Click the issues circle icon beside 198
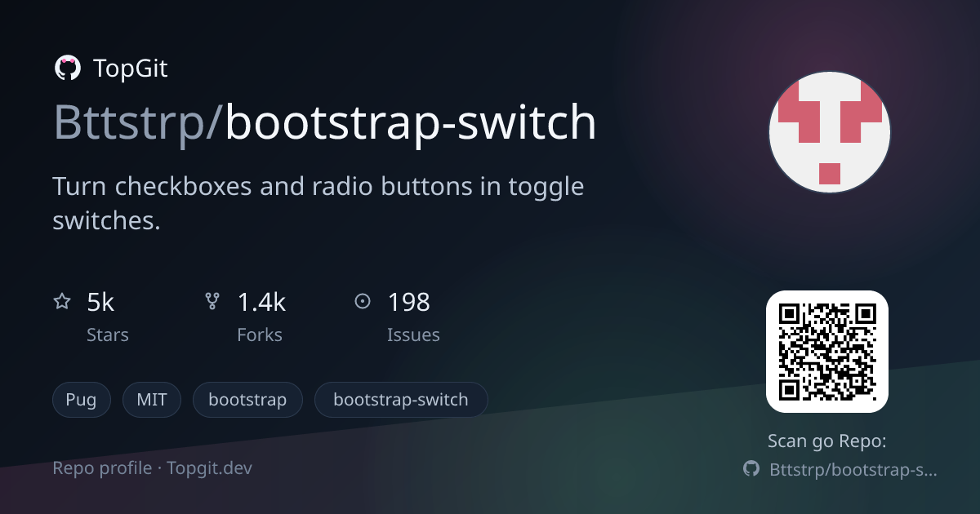The image size is (980, 514). (363, 302)
